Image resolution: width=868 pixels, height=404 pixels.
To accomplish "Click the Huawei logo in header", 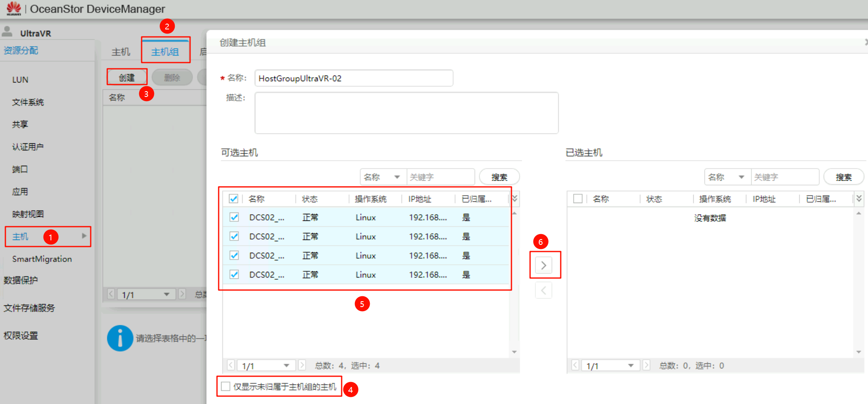I will (x=14, y=8).
